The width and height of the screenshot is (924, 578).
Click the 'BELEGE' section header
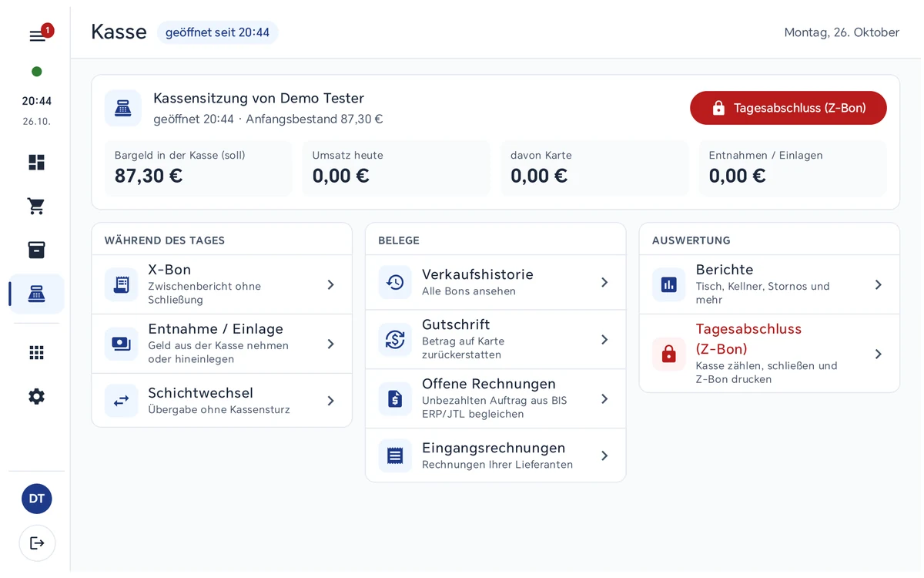399,240
